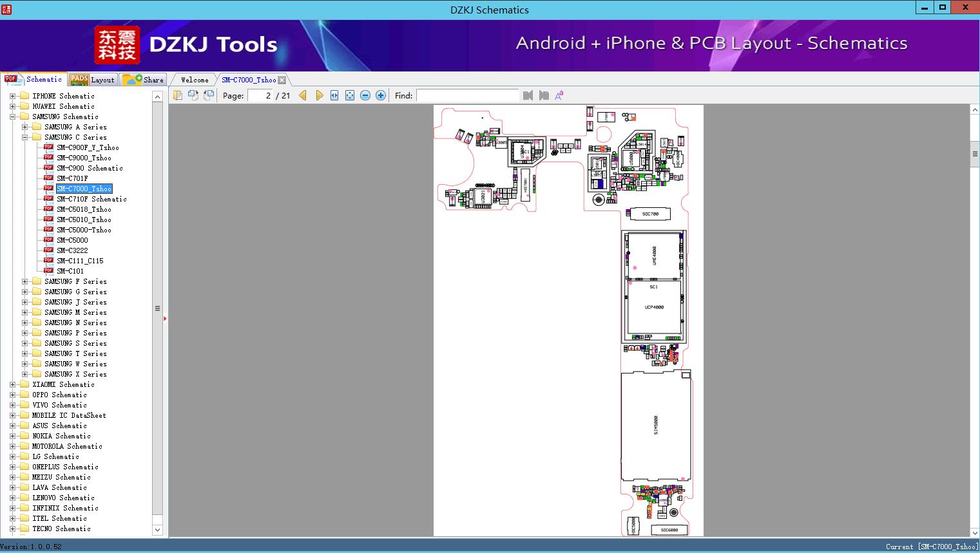The height and width of the screenshot is (553, 980).
Task: Click the find next icon
Action: tap(544, 95)
